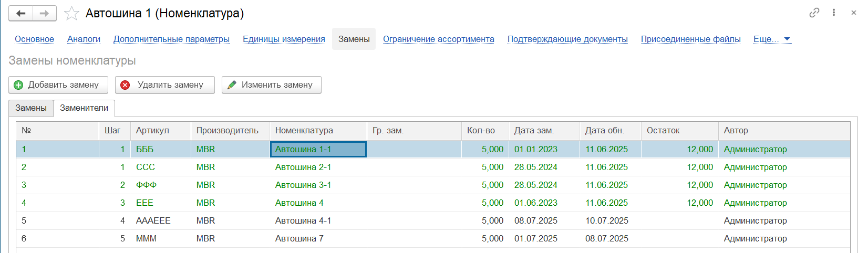The width and height of the screenshot is (868, 253).
Task: Sort by Номенклатура column header
Action: pos(318,130)
